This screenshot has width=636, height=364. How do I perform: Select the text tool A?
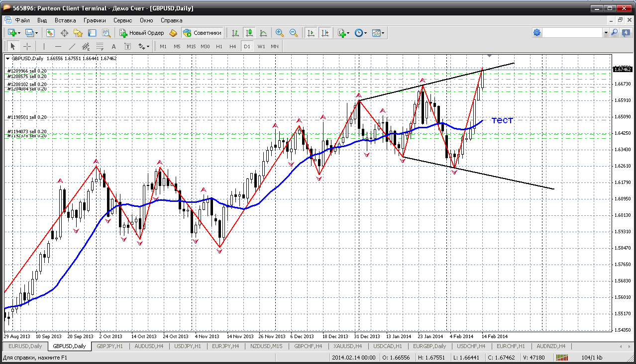[114, 46]
